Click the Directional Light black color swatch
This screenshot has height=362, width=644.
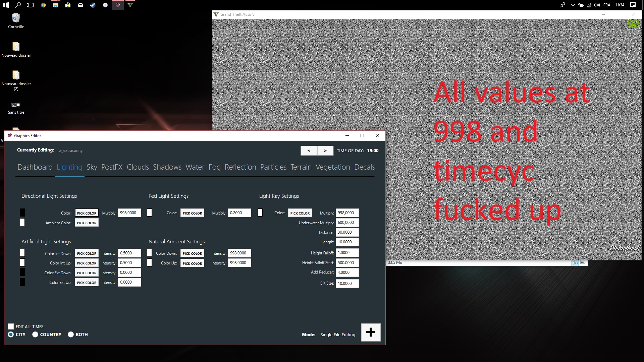[x=22, y=213]
